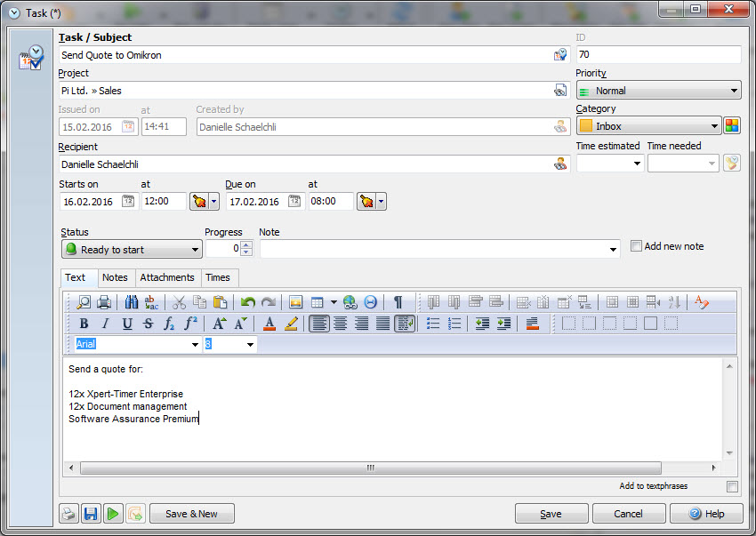Image resolution: width=756 pixels, height=536 pixels.
Task: Click the Insert picture icon in toolbar
Action: (x=296, y=302)
